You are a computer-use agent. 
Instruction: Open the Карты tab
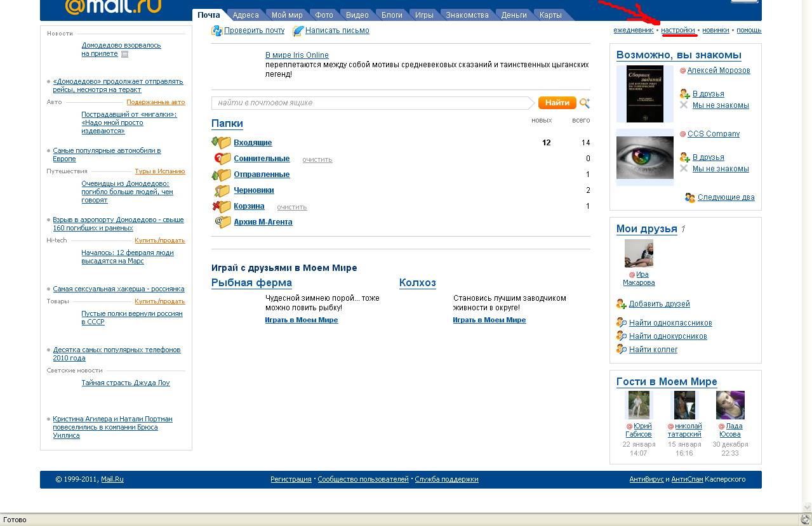(550, 15)
